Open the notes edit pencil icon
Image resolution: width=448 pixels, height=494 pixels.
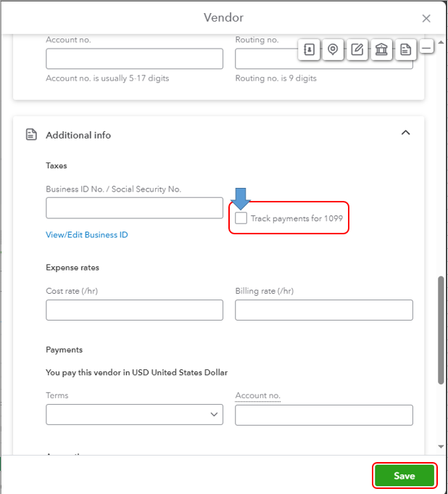pos(357,49)
